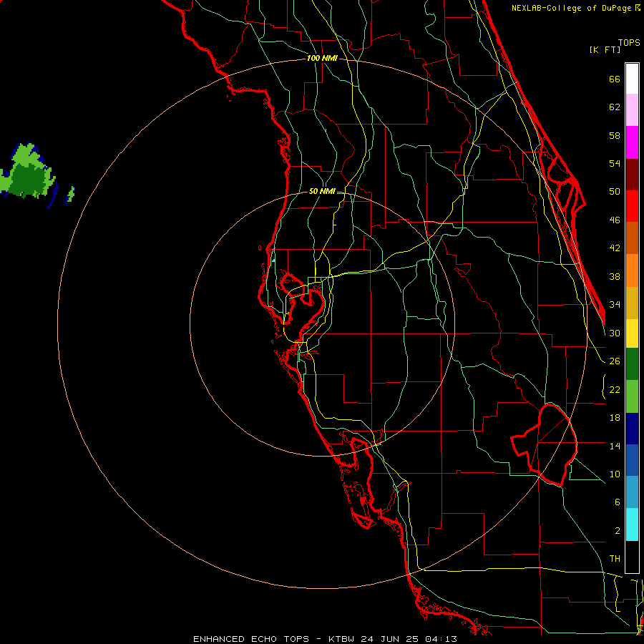The width and height of the screenshot is (644, 644).
Task: Click the '30' legend value
Action: (x=615, y=333)
